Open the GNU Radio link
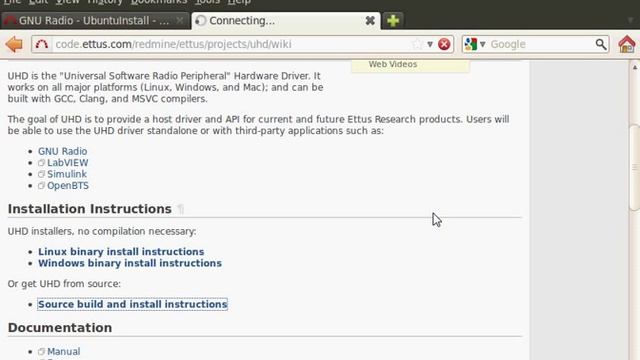This screenshot has height=360, width=640. pos(62,151)
